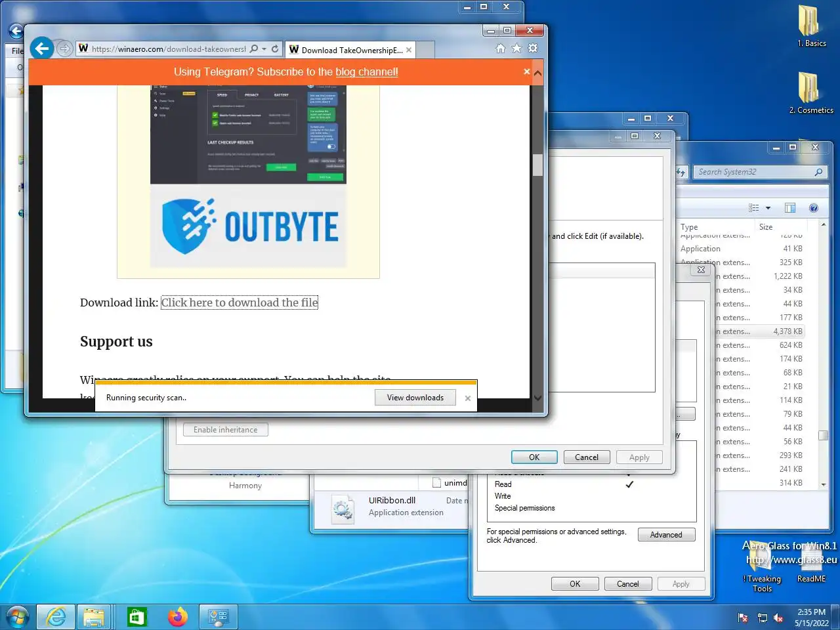Screen dimensions: 840x630
Task: Click the Outbyte advertisement image
Action: [248, 176]
